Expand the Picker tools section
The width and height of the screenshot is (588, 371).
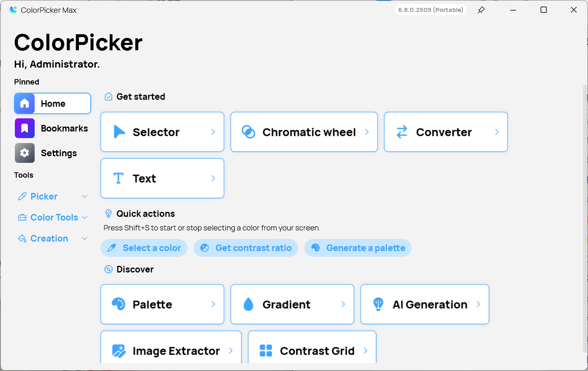85,196
